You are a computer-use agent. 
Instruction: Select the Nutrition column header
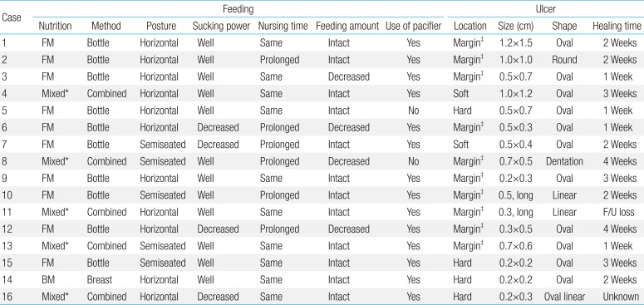55,27
